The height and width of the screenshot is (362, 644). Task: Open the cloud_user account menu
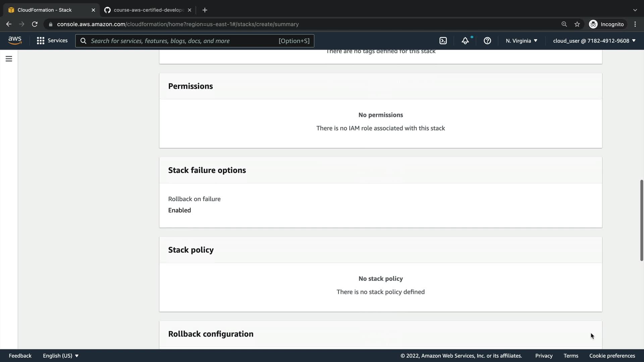[x=594, y=41]
